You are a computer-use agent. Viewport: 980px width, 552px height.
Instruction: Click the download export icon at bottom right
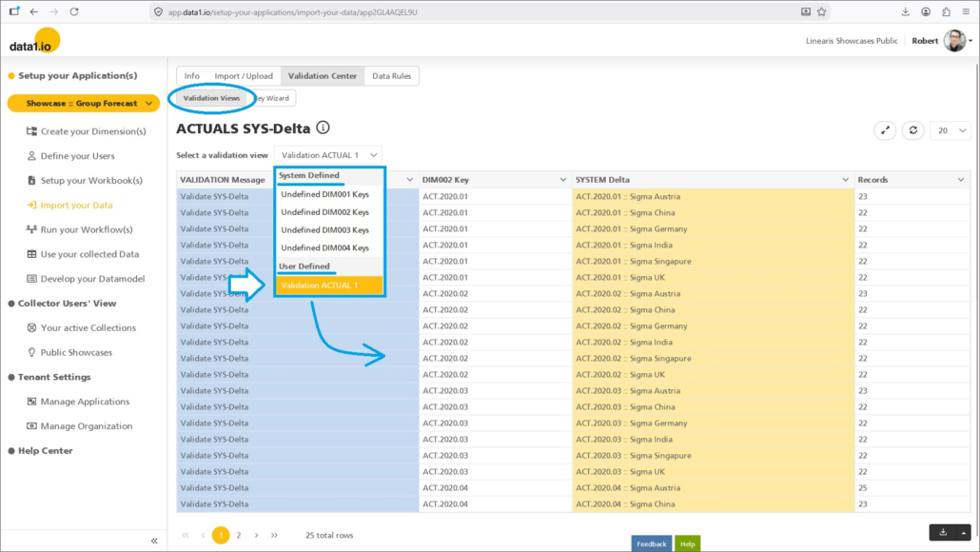pos(942,533)
